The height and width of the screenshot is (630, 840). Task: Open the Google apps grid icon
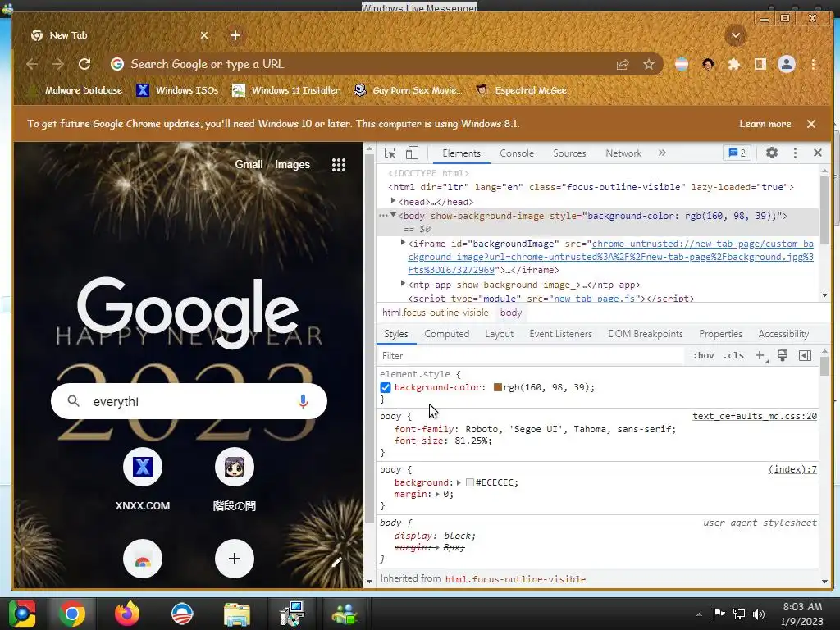coord(339,164)
